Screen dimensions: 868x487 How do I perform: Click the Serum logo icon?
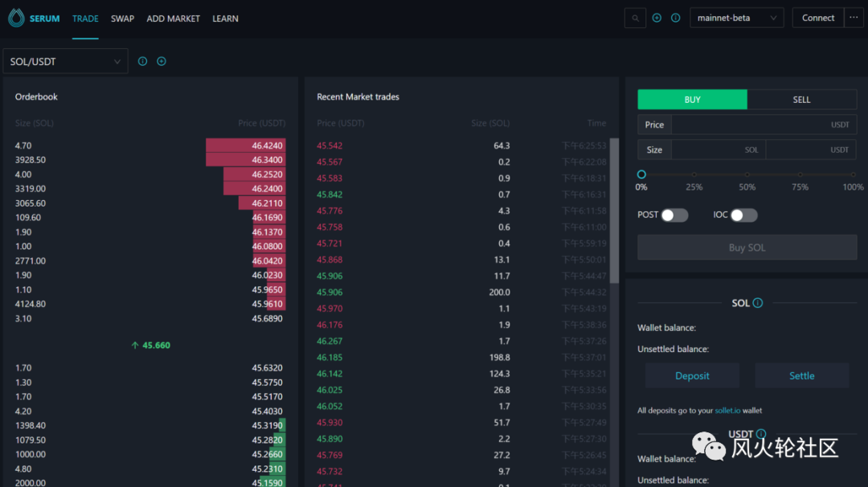point(16,18)
